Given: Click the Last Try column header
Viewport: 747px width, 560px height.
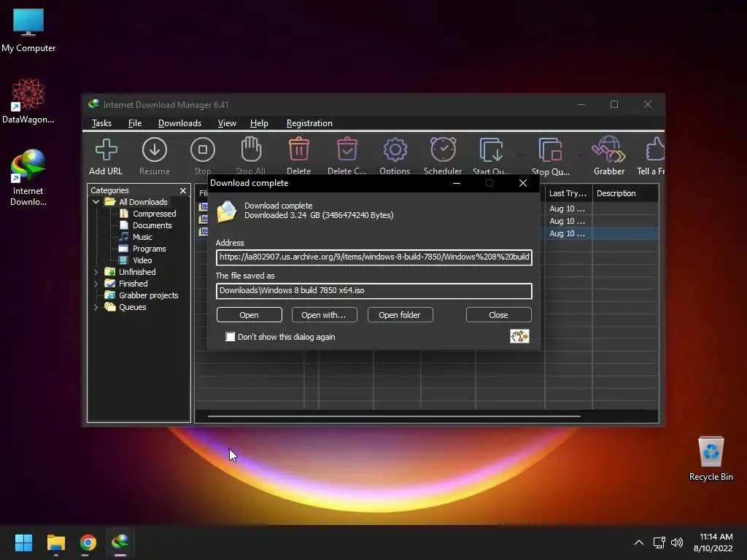Looking at the screenshot, I should point(568,193).
